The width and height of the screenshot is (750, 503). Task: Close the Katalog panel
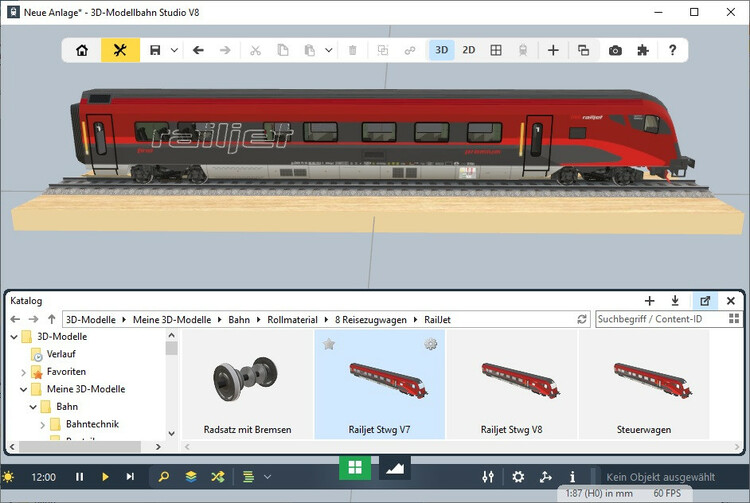(x=730, y=301)
